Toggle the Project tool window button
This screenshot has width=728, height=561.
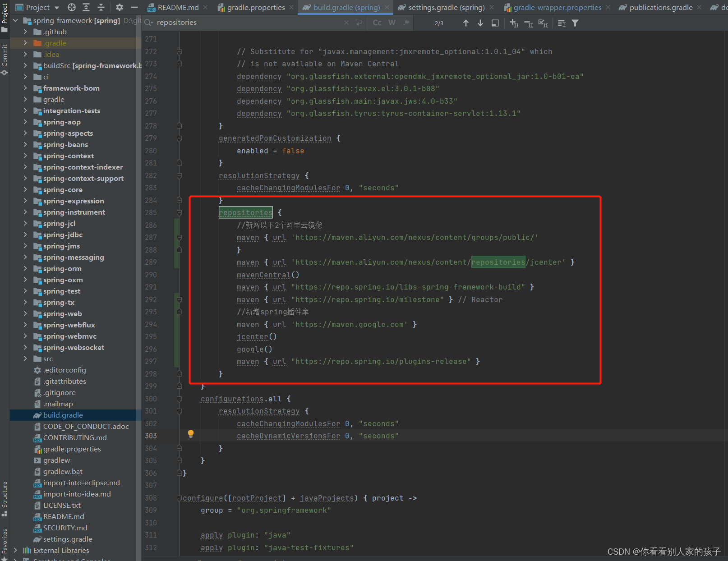pos(5,17)
